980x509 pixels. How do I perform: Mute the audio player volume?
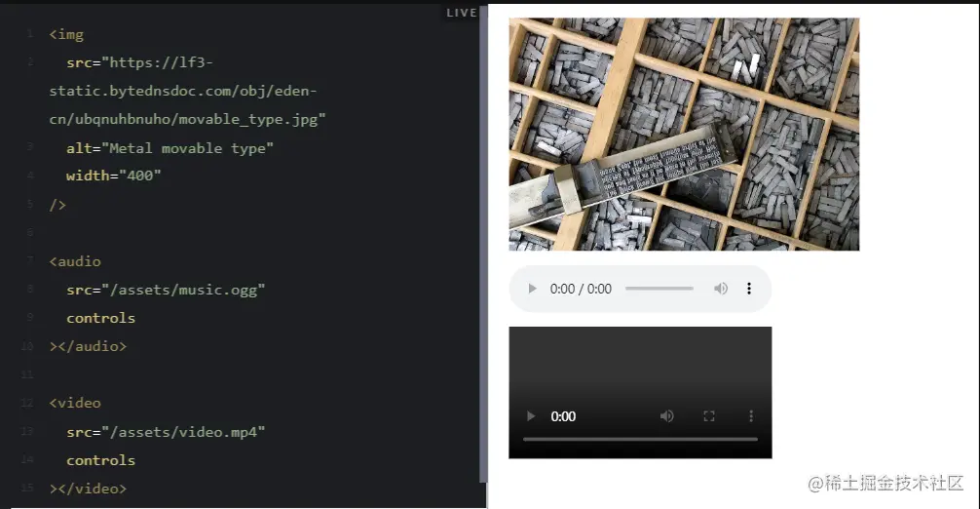[x=721, y=289]
